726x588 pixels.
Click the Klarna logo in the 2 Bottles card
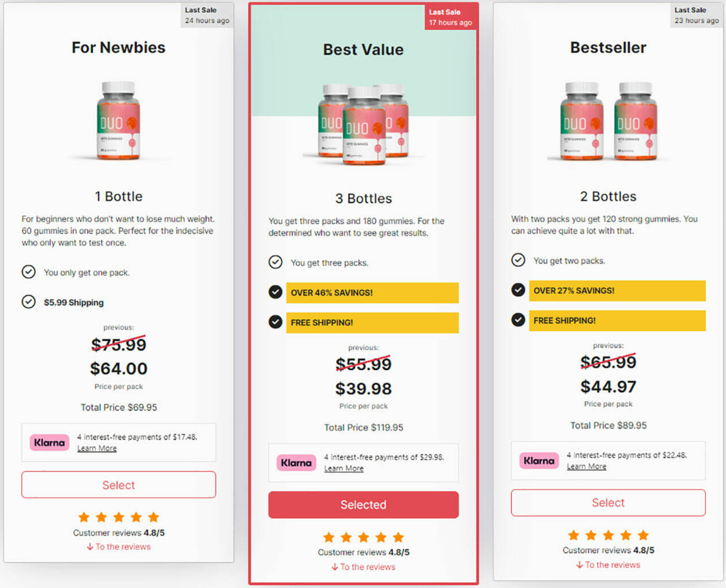point(539,461)
